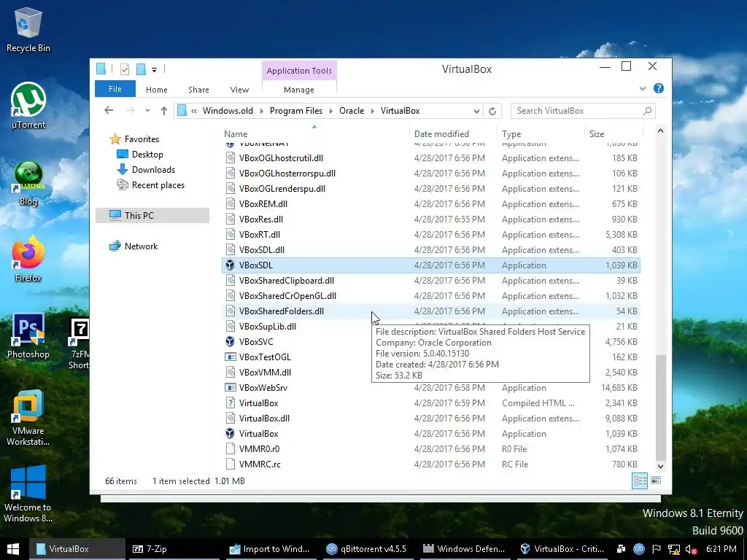
Task: Click the scrollbar up arrow
Action: [x=660, y=131]
